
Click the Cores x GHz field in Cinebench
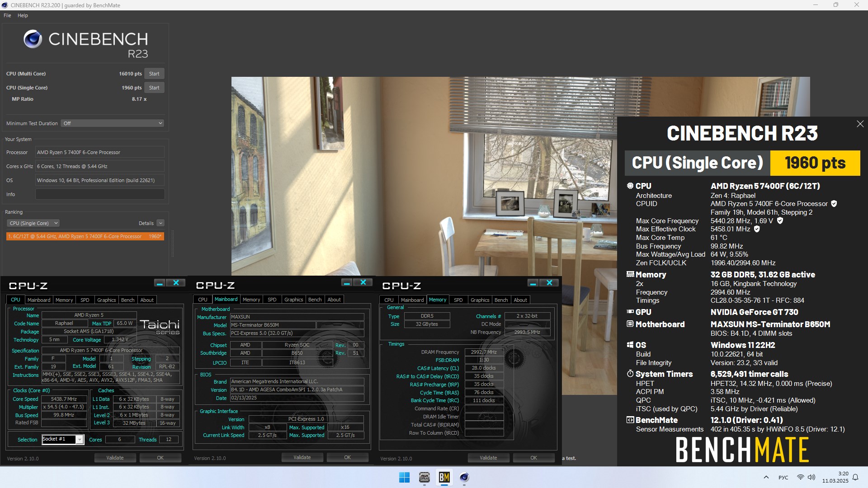click(100, 166)
